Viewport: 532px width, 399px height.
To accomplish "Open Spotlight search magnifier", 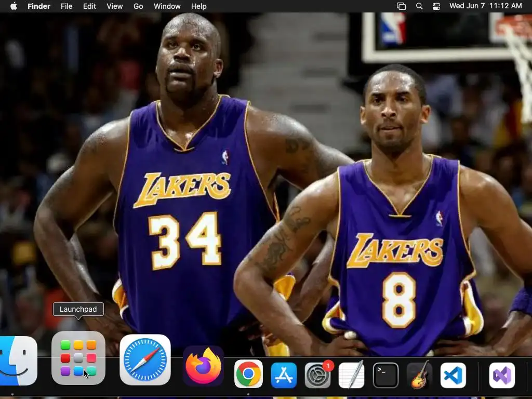I will point(419,6).
